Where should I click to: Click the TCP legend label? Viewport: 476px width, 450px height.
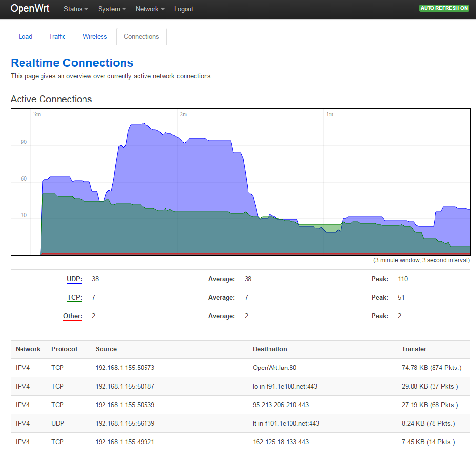[x=74, y=298]
